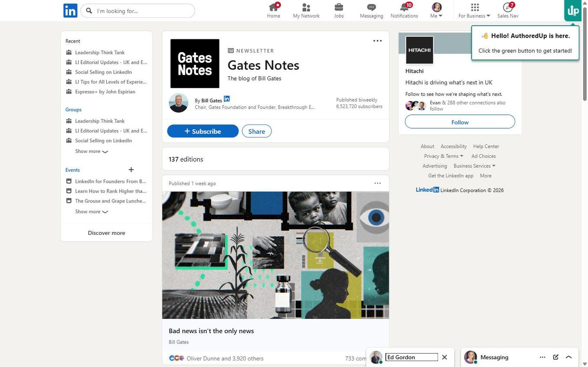This screenshot has height=367, width=588.
Task: Open LinkedIn for Founders event
Action: [111, 182]
